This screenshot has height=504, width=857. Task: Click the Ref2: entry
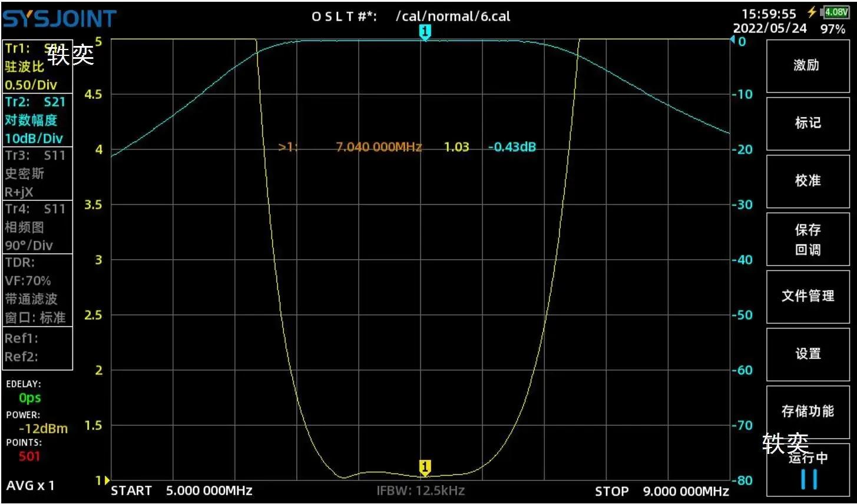[x=21, y=357]
